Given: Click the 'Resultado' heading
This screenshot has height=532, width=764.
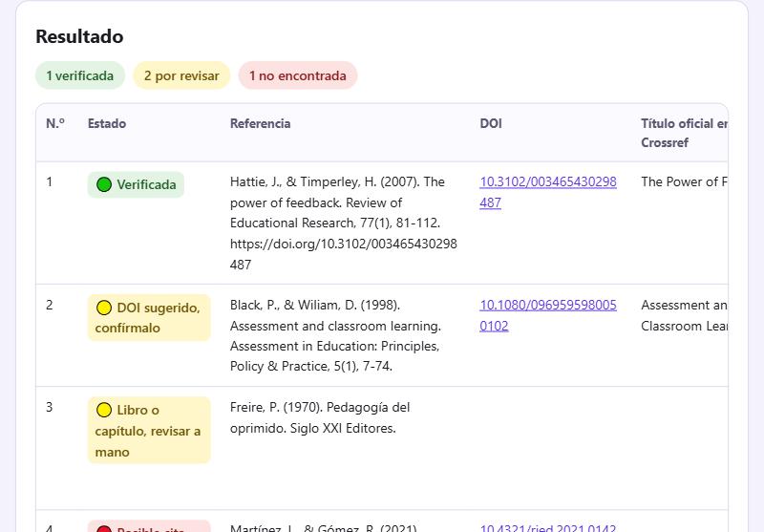Looking at the screenshot, I should 79,36.
